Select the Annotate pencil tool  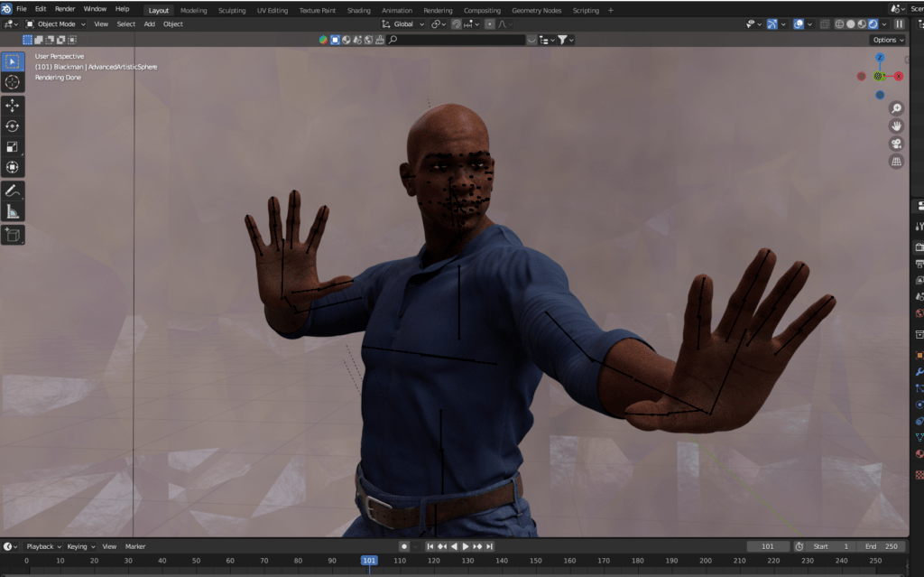(x=13, y=191)
